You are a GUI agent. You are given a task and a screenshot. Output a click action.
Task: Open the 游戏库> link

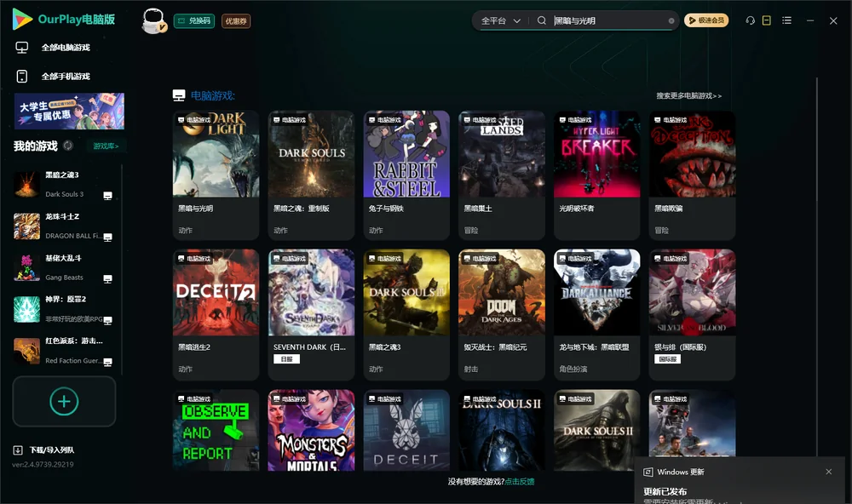coord(106,146)
